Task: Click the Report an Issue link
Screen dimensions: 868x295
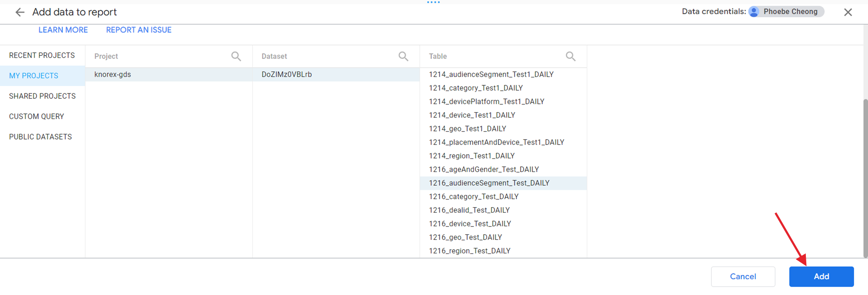Action: (139, 30)
